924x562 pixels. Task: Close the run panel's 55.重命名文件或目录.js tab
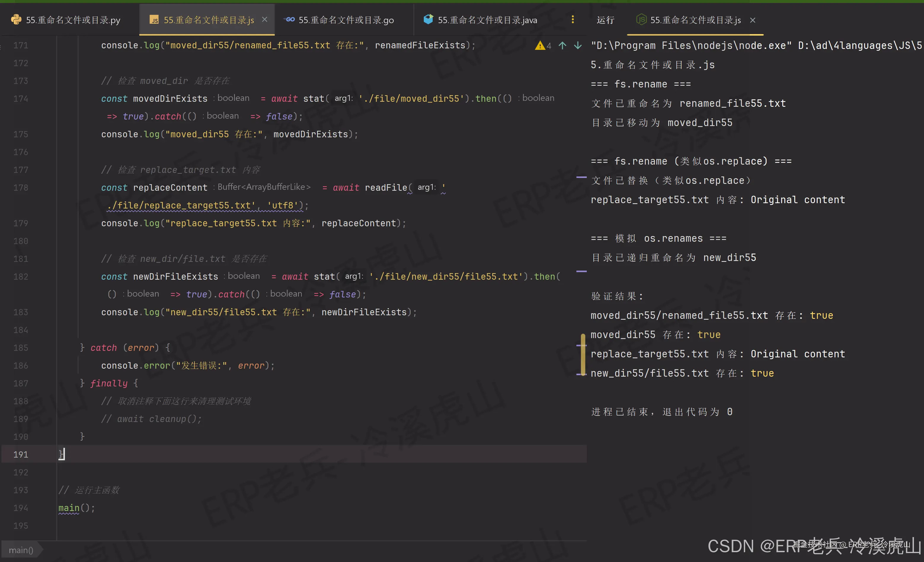click(x=753, y=20)
